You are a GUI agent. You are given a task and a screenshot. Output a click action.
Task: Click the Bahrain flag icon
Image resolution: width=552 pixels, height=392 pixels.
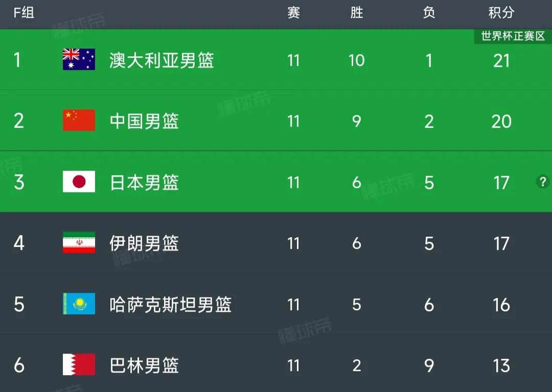coord(78,365)
